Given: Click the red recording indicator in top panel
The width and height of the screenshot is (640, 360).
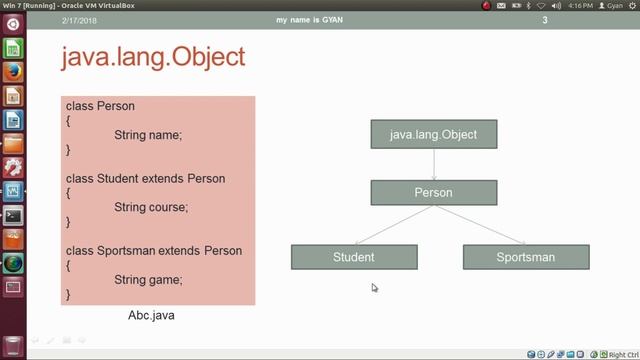Looking at the screenshot, I should [x=486, y=5].
